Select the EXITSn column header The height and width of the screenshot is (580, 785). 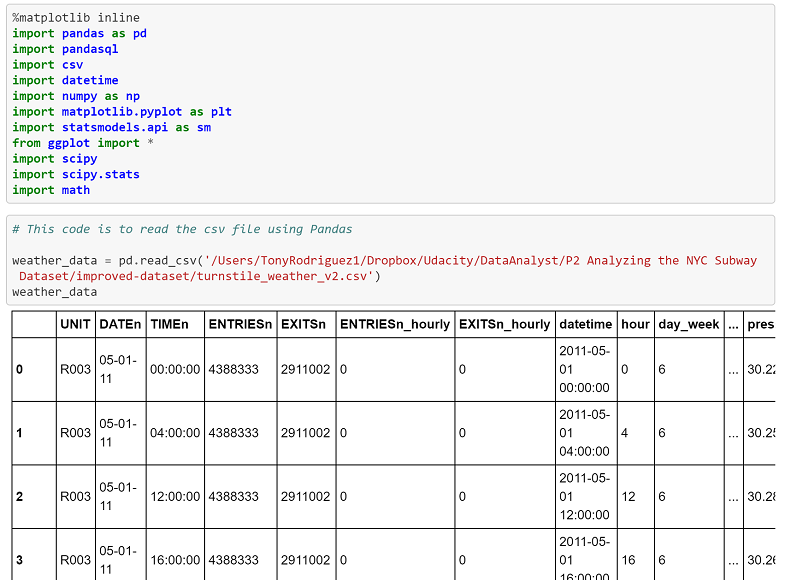(304, 324)
